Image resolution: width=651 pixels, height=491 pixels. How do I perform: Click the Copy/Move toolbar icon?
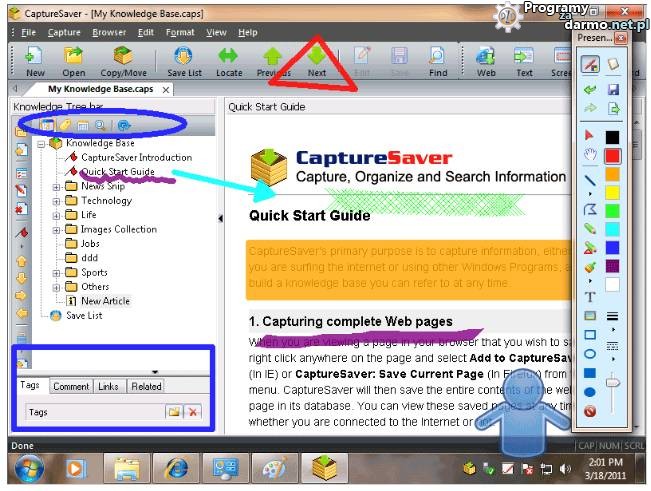point(122,60)
